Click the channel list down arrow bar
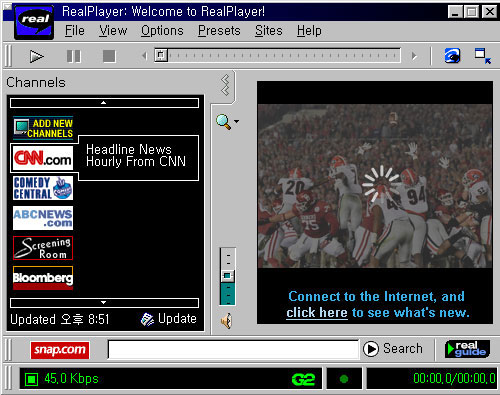 [x=104, y=303]
